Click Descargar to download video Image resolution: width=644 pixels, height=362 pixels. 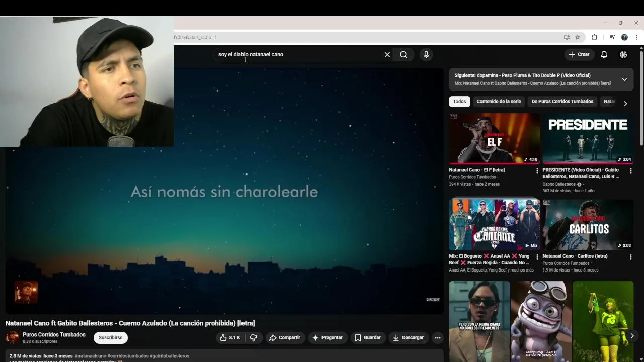tap(408, 338)
